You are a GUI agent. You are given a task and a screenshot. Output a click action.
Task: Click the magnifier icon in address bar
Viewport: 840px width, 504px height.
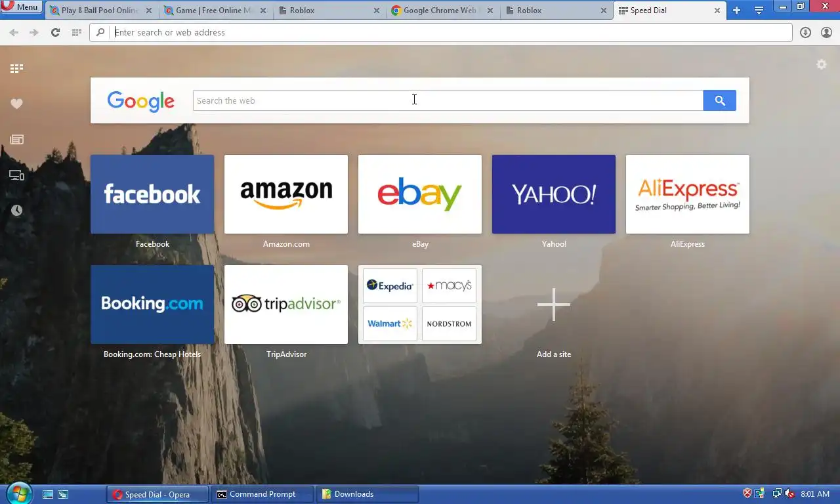tap(100, 32)
